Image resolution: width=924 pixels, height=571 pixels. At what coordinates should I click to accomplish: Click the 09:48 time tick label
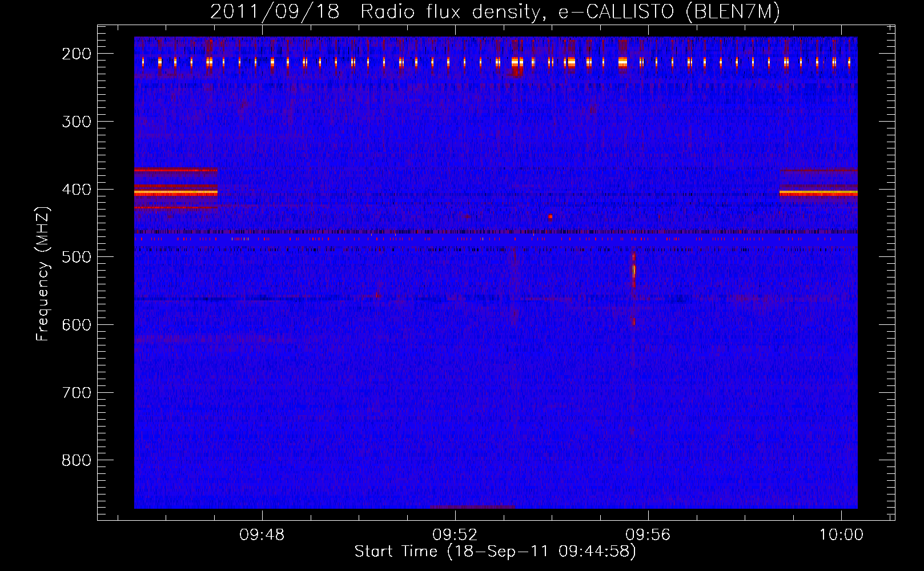(262, 535)
